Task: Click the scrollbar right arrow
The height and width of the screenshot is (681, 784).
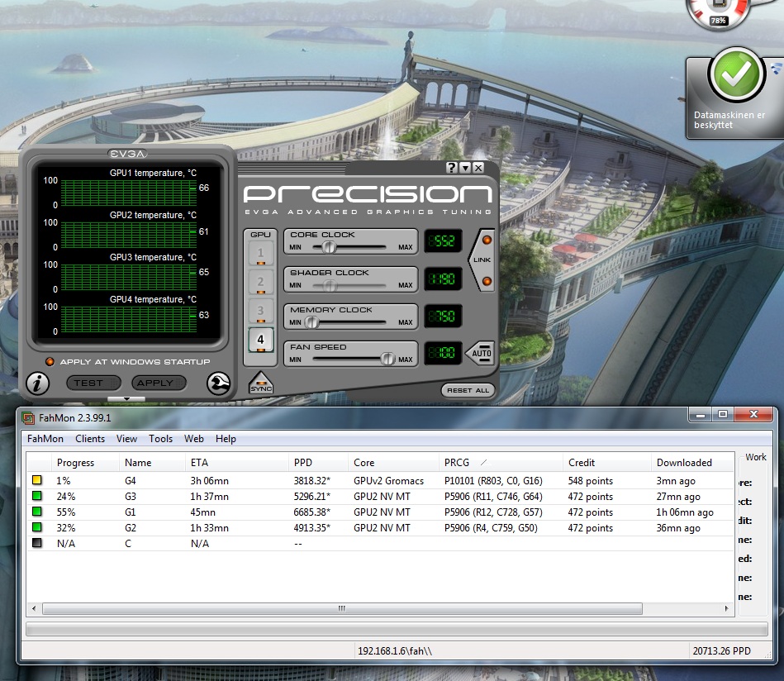Action: coord(726,608)
